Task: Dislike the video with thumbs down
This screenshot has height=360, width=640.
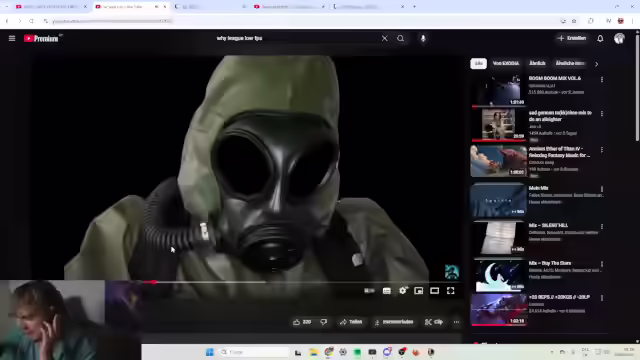Action: click(x=324, y=322)
